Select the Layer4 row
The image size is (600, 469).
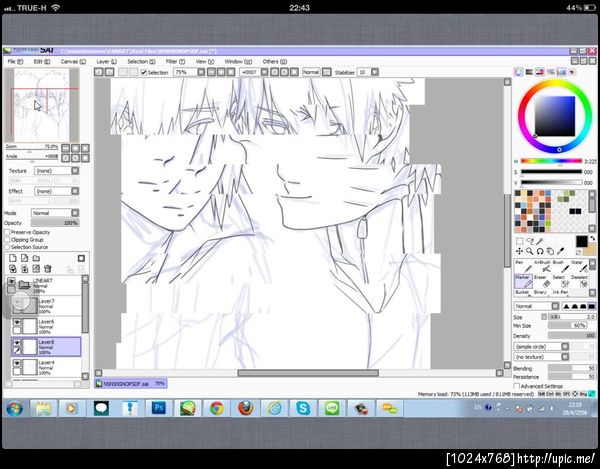46,367
